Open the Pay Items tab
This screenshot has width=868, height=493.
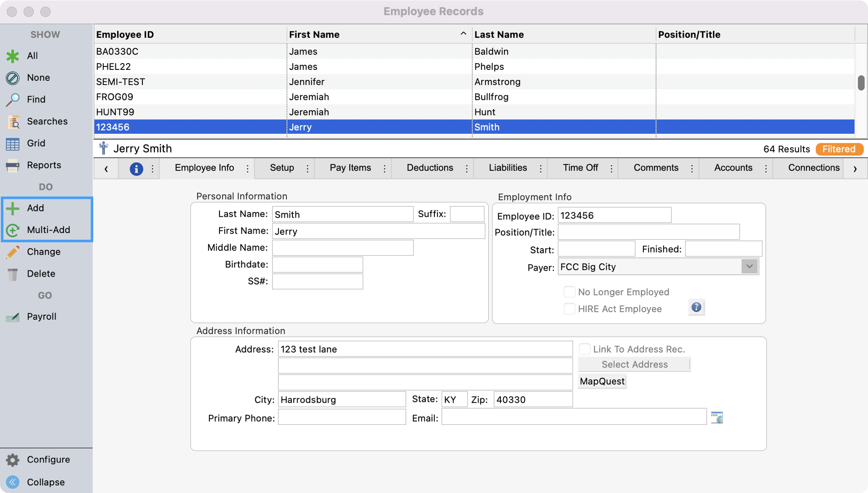click(350, 168)
